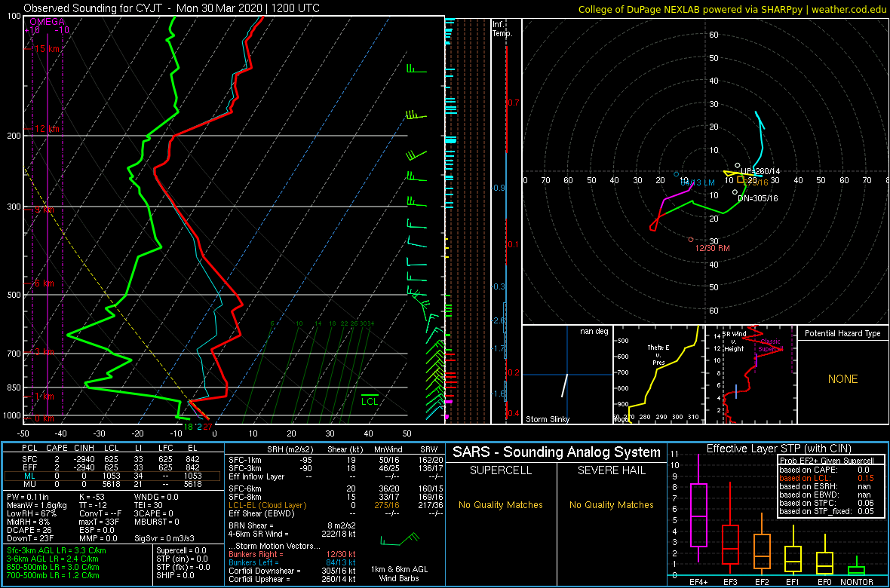Click the Theta-E v. Pres plot
Viewport: 890px width, 588px height.
coord(658,375)
